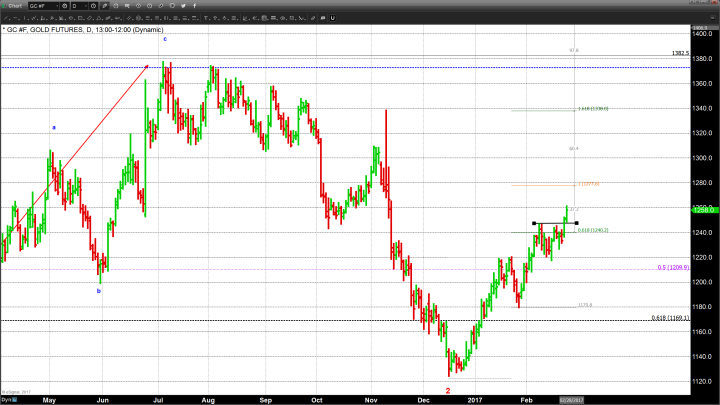
Task: Click the chart title 'GC #F, GOLD FUTURES'
Action: click(x=45, y=29)
